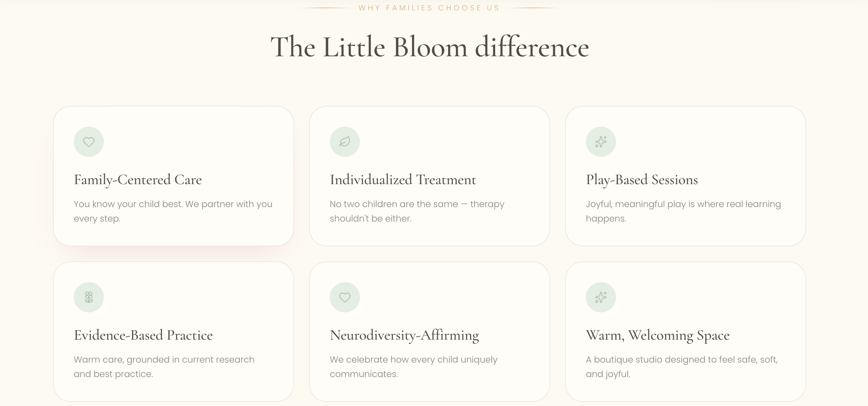Open the Play-Based Sessions card title
Screen dimensions: 868x406
click(x=642, y=180)
